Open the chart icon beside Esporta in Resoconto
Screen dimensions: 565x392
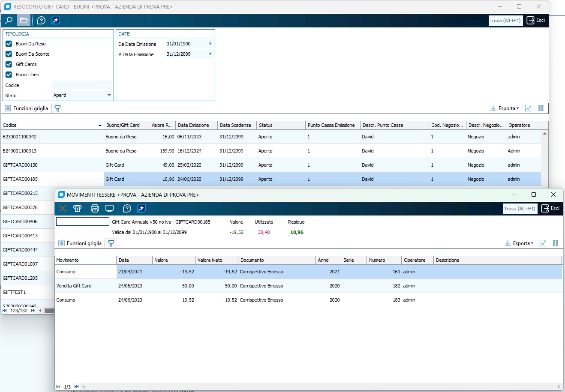(528, 108)
